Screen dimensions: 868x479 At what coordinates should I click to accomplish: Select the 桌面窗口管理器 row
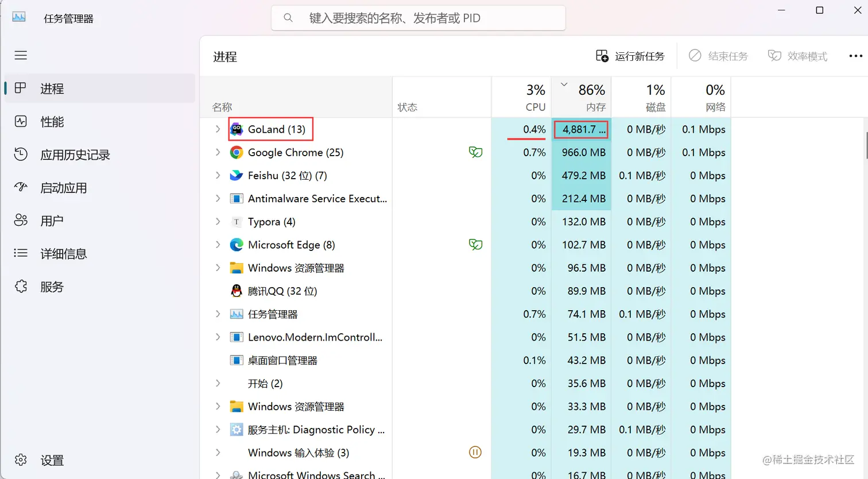465,360
